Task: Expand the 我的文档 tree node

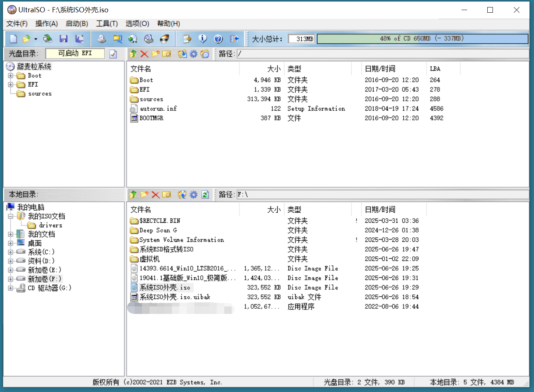Action: coord(10,234)
